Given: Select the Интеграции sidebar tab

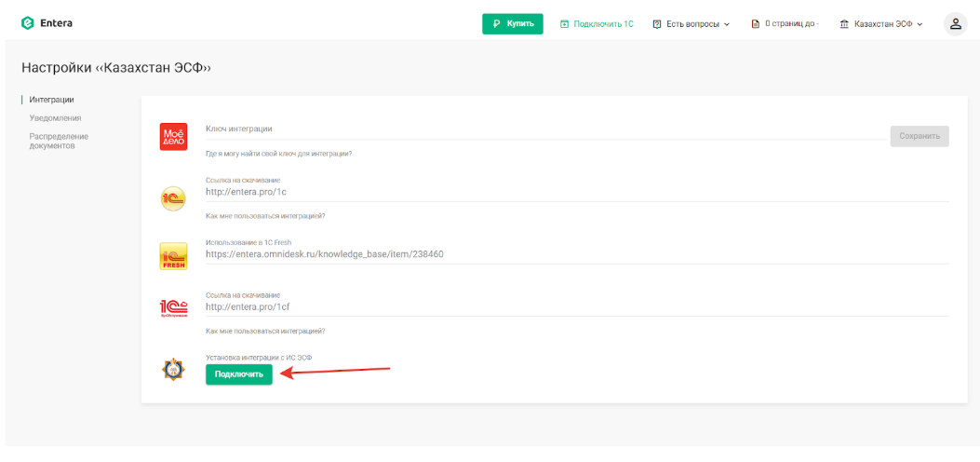Looking at the screenshot, I should tap(51, 100).
